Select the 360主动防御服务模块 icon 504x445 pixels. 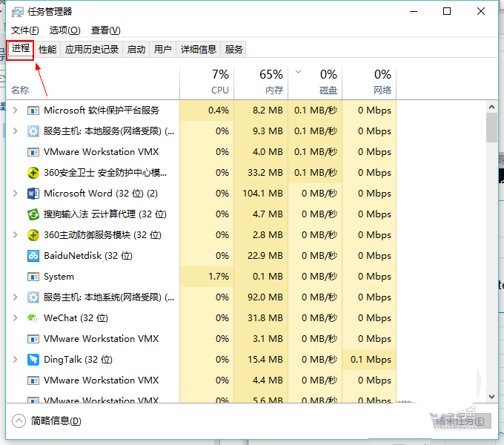pos(33,235)
